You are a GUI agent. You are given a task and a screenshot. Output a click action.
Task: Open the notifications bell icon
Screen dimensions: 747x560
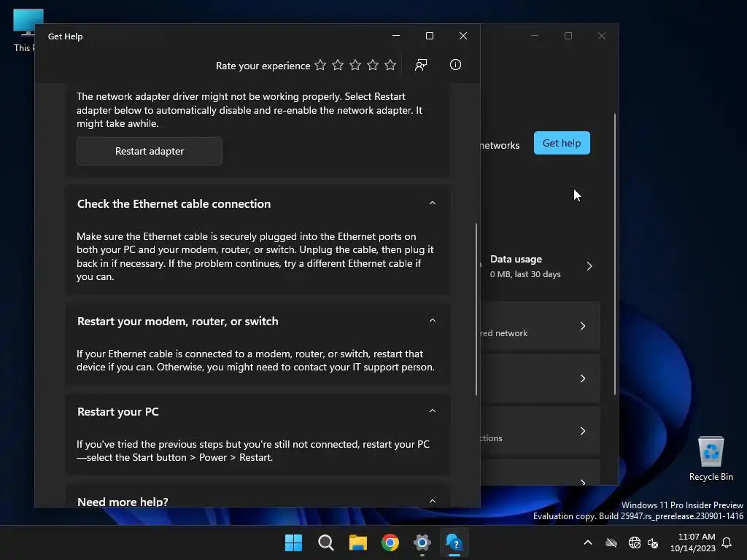727,542
